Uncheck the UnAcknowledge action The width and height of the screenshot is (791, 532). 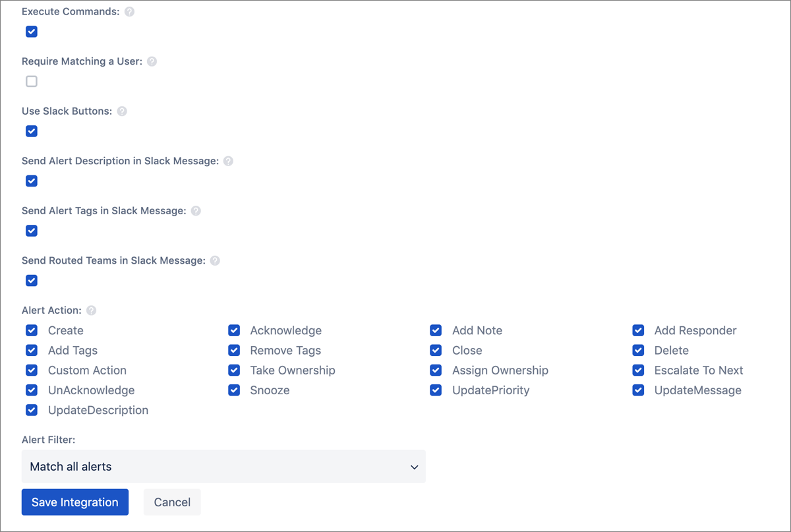[x=32, y=390]
